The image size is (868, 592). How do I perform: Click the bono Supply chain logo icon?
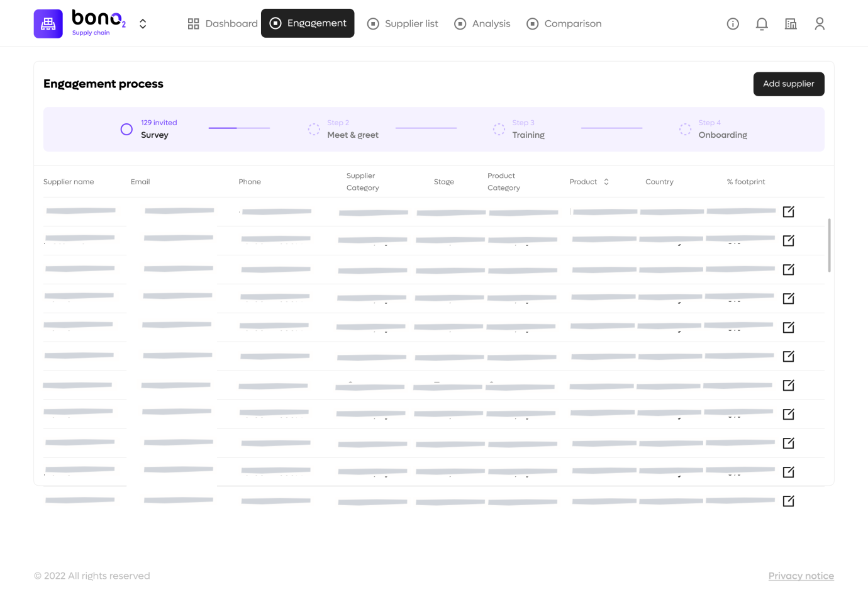pyautogui.click(x=48, y=24)
